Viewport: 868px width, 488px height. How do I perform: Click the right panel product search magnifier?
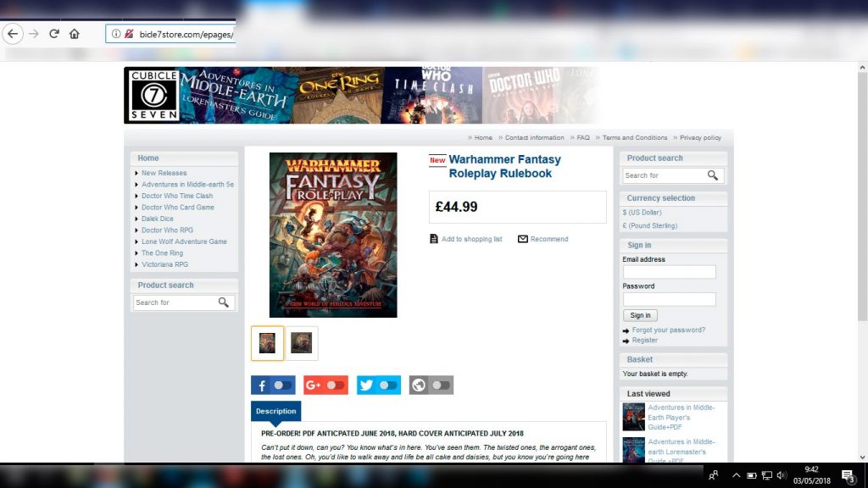712,175
